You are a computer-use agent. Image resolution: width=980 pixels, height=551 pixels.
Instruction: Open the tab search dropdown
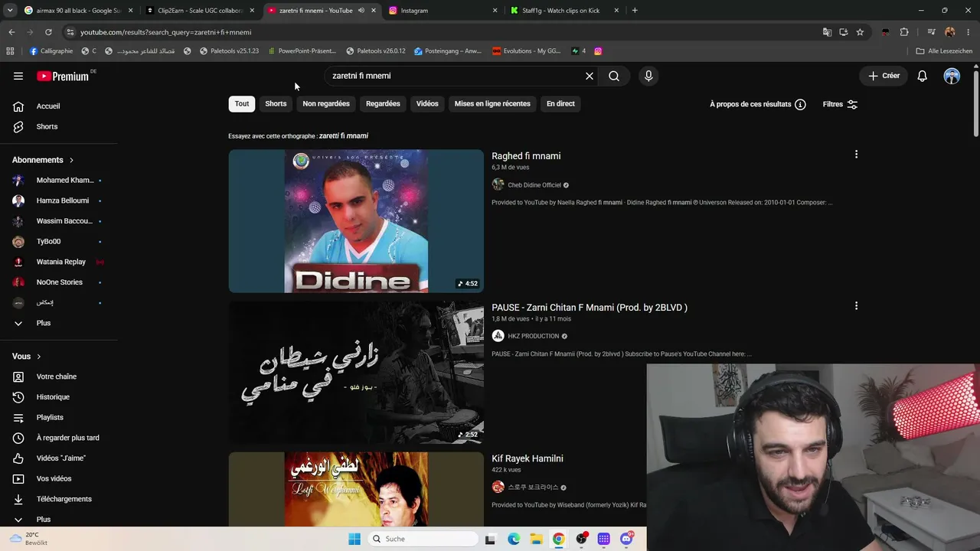tap(10, 11)
